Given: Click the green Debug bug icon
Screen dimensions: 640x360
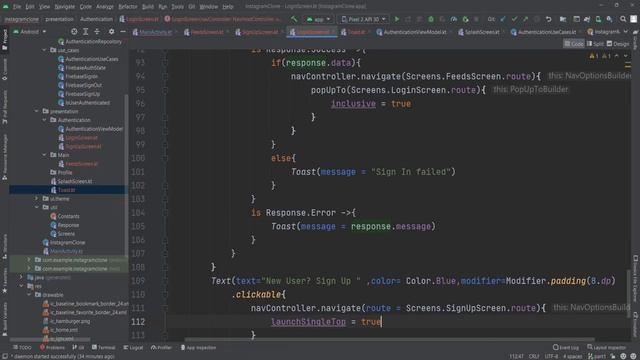Looking at the screenshot, I should click(431, 19).
